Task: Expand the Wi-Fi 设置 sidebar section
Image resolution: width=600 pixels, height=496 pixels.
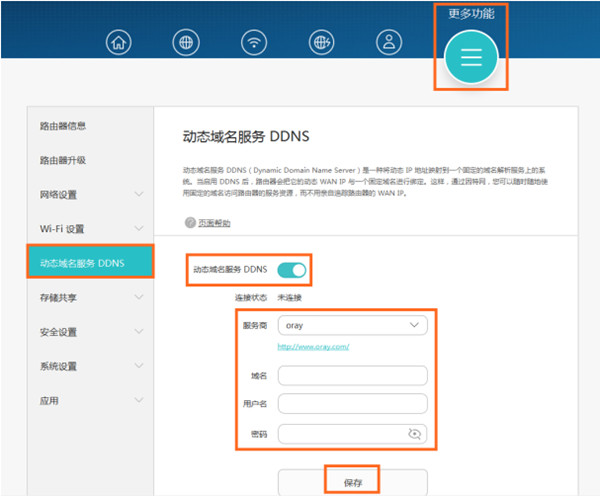Action: point(90,229)
